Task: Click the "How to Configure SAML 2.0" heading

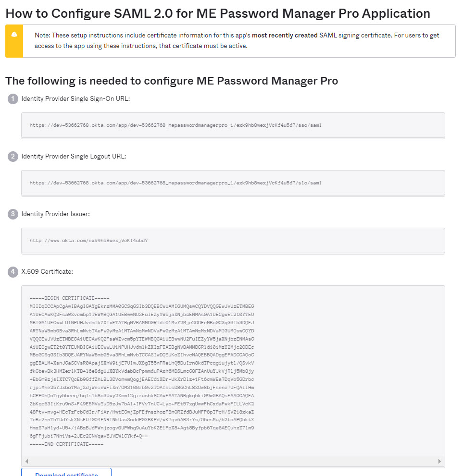Action: (x=217, y=13)
